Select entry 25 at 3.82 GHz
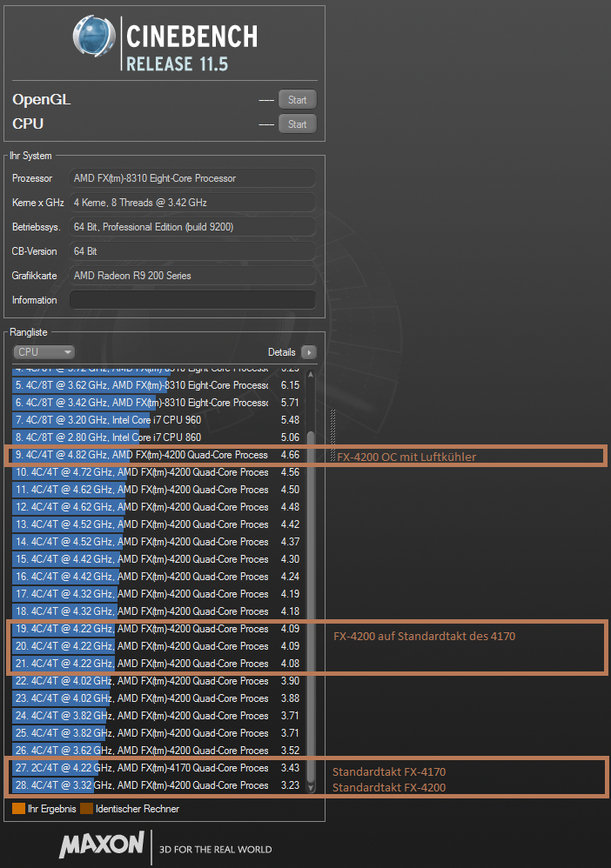 pyautogui.click(x=158, y=733)
